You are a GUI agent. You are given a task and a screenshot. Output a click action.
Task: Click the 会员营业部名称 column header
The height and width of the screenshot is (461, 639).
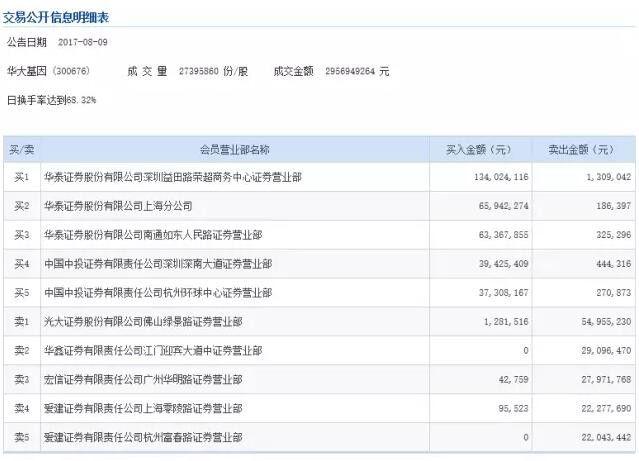pos(235,150)
